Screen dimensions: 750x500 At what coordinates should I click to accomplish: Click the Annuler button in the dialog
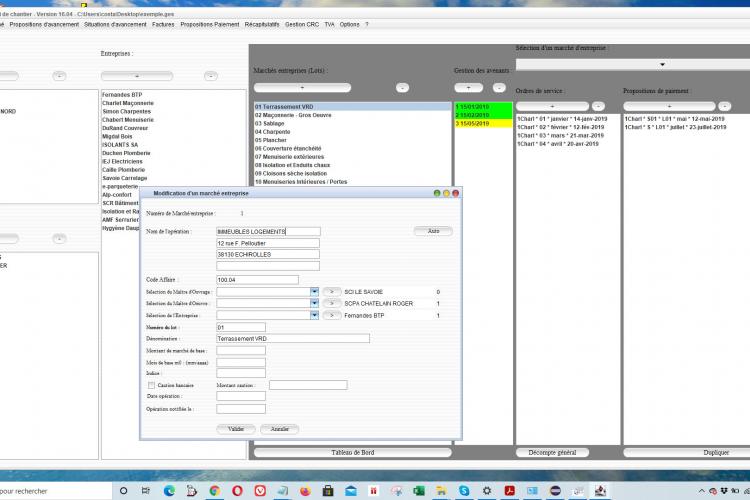[279, 429]
